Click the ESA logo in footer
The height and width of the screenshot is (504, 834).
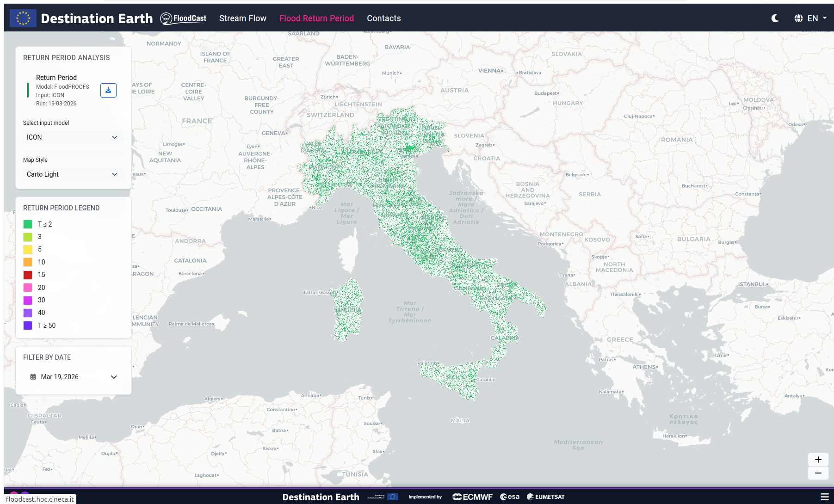[x=510, y=497]
